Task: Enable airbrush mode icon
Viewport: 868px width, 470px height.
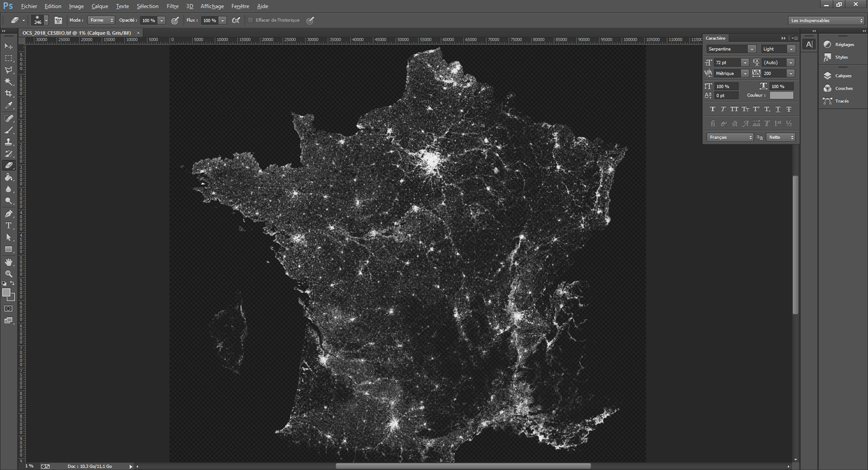Action: tap(236, 20)
